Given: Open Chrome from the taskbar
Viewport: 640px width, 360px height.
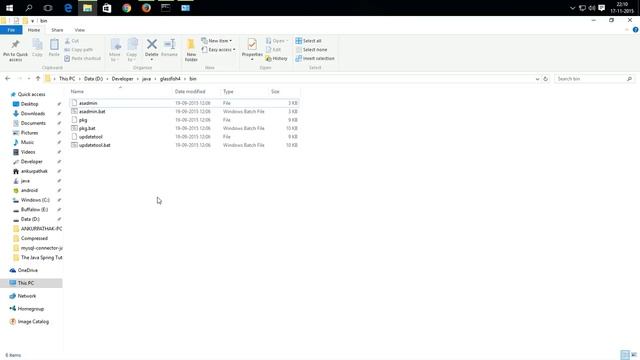Looking at the screenshot, I should [127, 8].
